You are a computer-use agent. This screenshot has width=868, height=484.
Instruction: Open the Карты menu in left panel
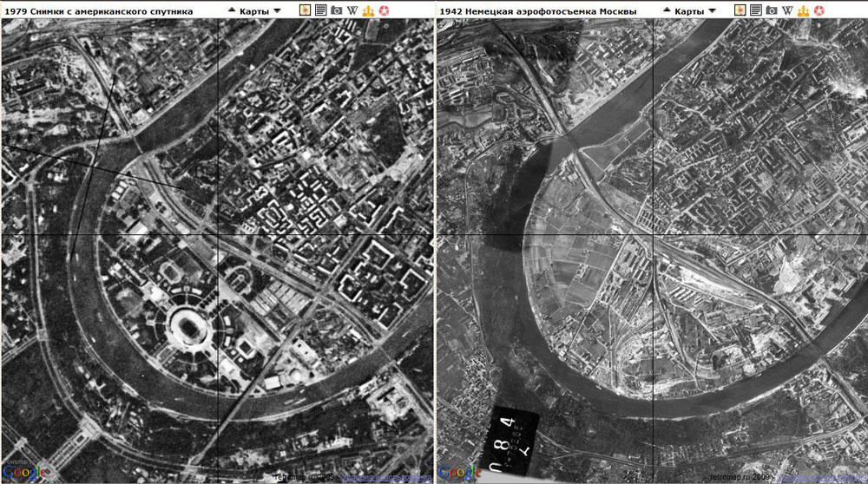pos(254,11)
